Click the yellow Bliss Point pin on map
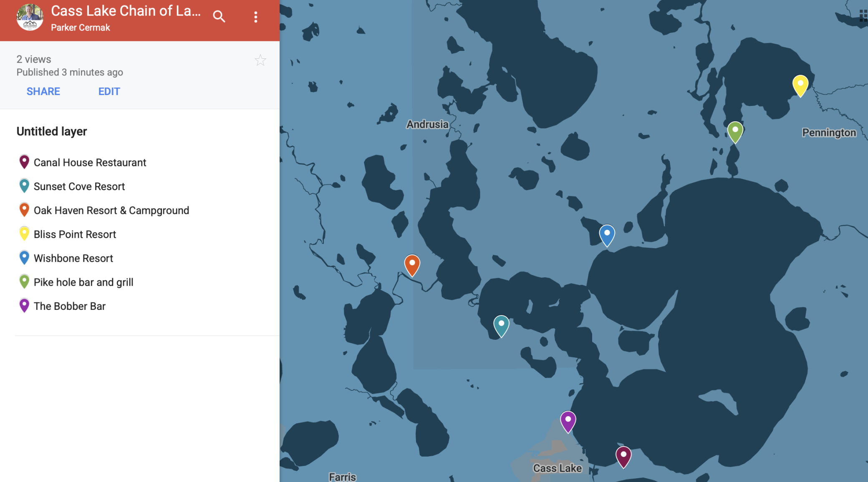This screenshot has height=482, width=868. [x=800, y=85]
